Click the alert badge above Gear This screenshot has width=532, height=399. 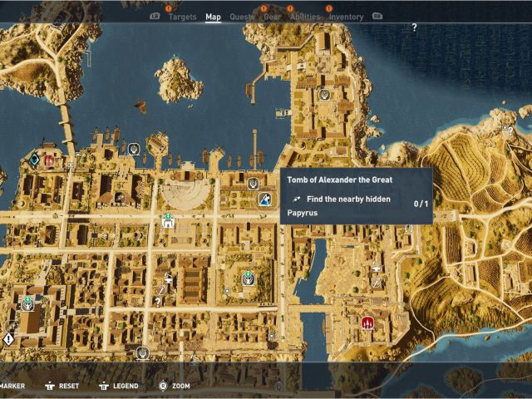pos(264,8)
